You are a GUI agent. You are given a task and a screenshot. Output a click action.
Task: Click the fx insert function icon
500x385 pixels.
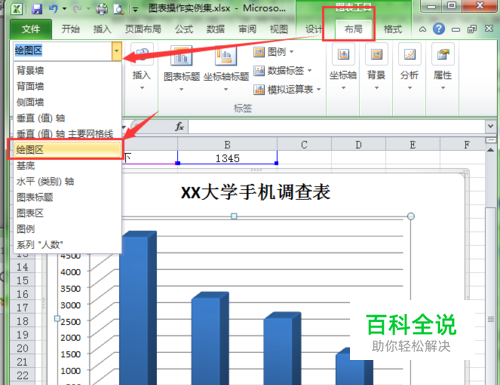pyautogui.click(x=179, y=127)
